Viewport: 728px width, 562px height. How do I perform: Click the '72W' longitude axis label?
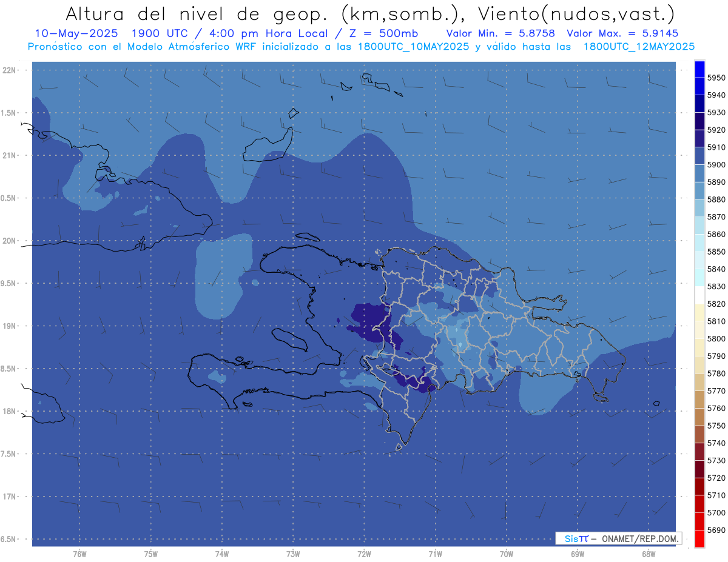tap(364, 554)
